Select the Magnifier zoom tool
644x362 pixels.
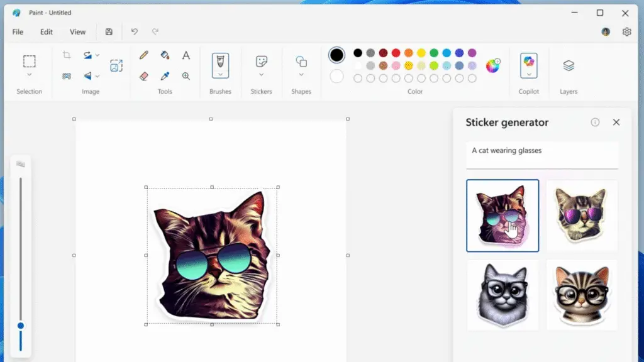(x=186, y=76)
